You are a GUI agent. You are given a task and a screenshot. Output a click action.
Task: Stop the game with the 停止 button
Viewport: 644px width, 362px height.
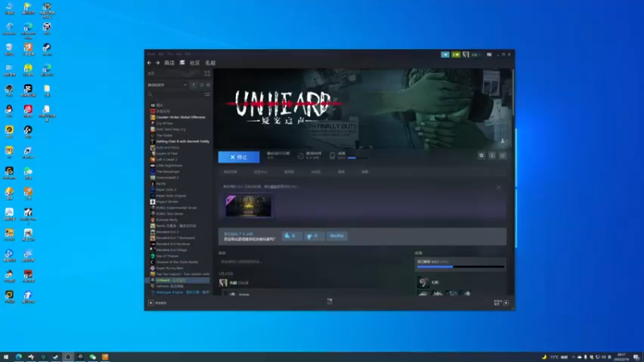point(238,157)
